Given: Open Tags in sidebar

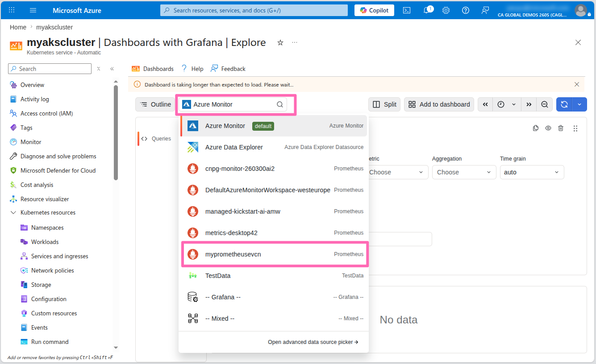Looking at the screenshot, I should pos(26,128).
